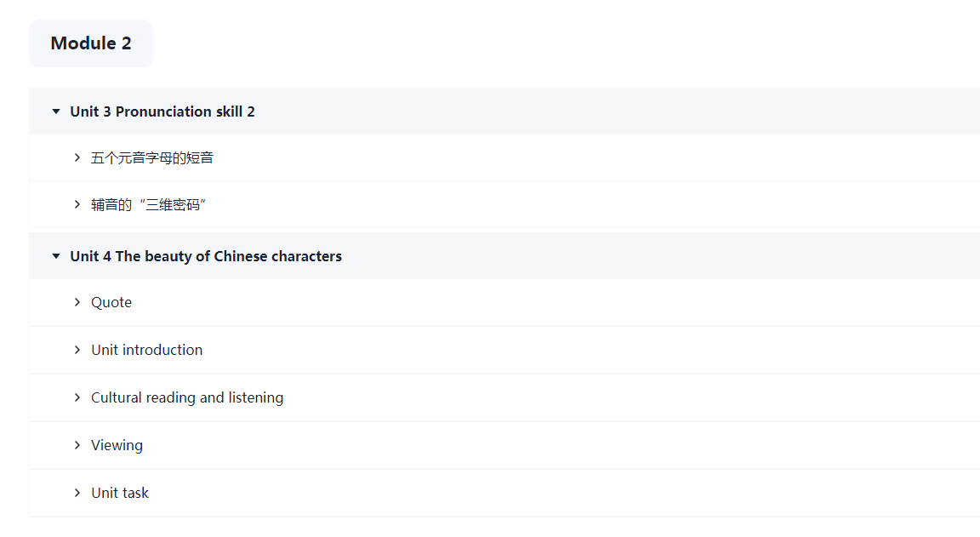Open the Unit task section

point(120,493)
